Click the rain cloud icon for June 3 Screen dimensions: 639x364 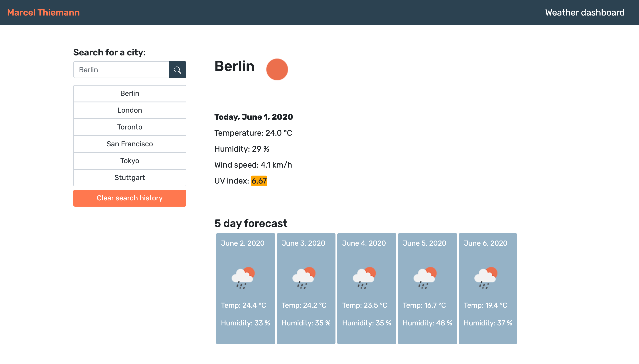[304, 278]
